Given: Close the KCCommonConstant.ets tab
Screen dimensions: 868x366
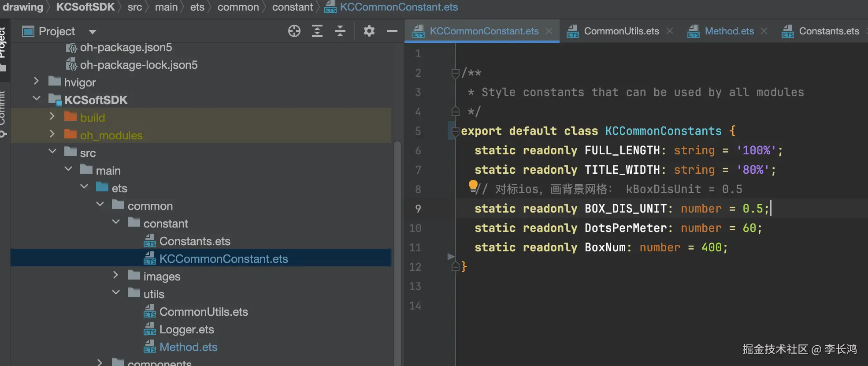Looking at the screenshot, I should point(549,31).
